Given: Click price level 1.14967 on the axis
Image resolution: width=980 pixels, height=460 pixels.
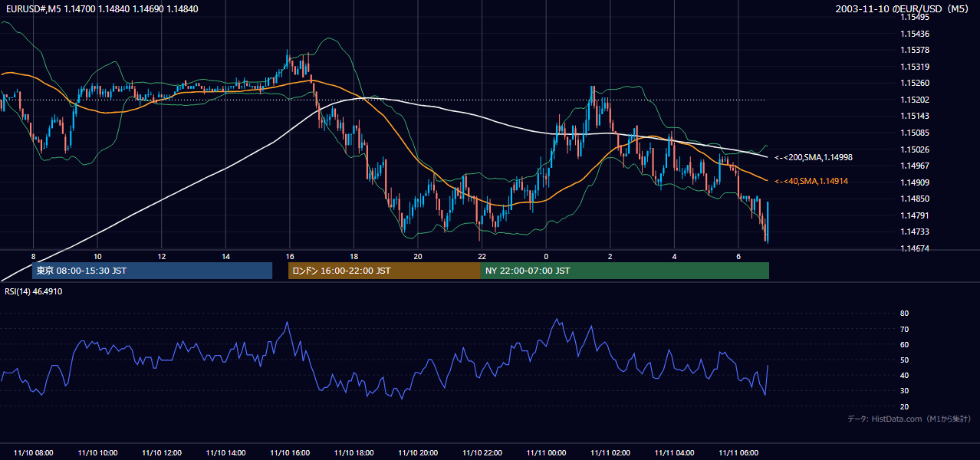Looking at the screenshot, I should pos(916,166).
